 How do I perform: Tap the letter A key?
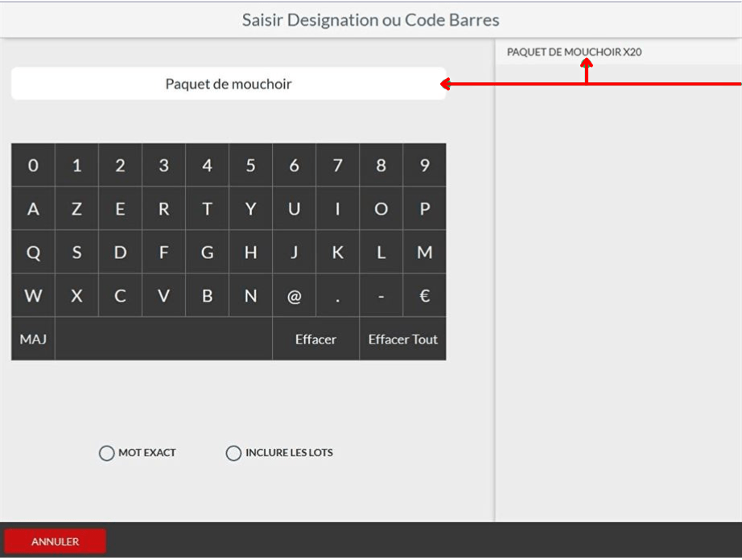tap(33, 208)
